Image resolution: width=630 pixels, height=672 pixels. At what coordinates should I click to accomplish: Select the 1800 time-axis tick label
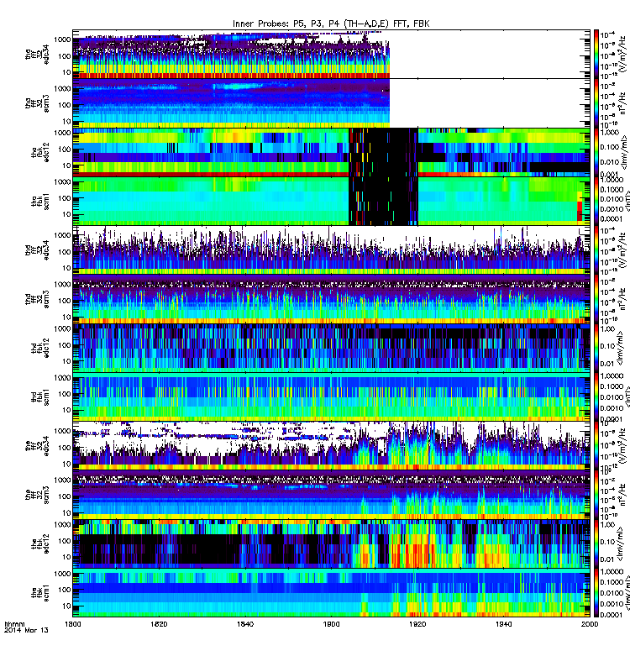pyautogui.click(x=72, y=624)
